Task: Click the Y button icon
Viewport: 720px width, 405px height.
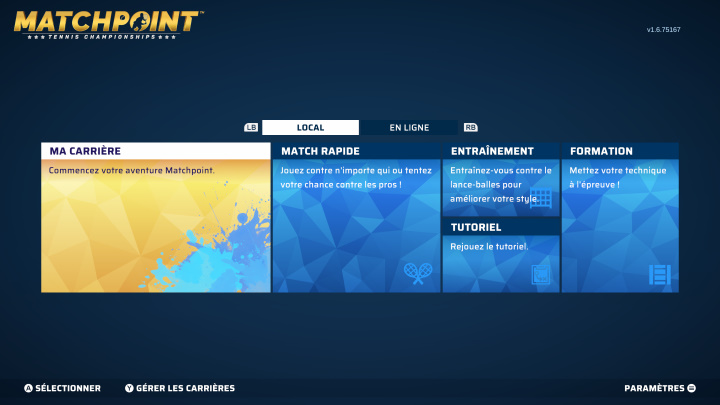Action: click(129, 388)
